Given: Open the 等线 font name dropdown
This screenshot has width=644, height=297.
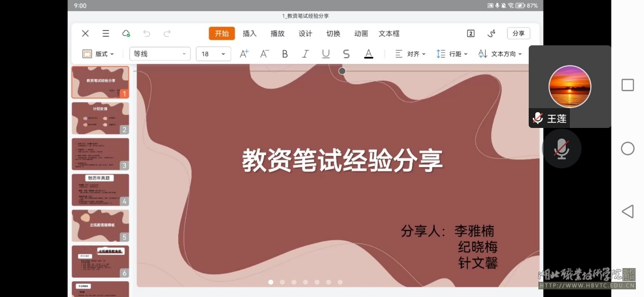Looking at the screenshot, I should [x=160, y=54].
